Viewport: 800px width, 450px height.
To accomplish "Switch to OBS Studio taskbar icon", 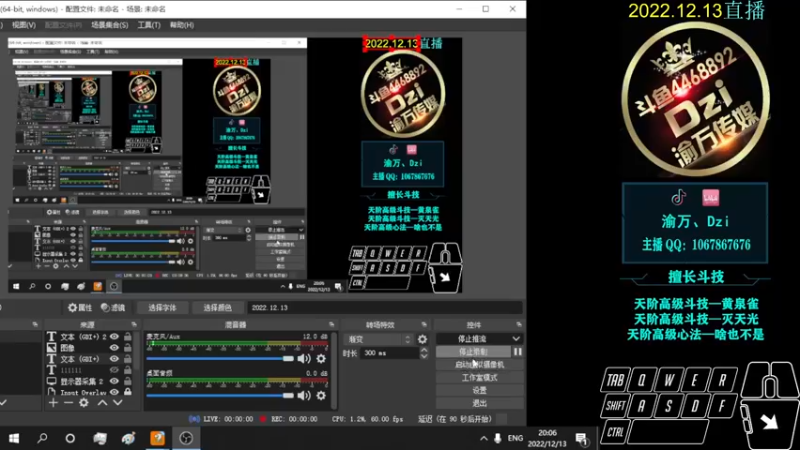I will click(x=186, y=438).
